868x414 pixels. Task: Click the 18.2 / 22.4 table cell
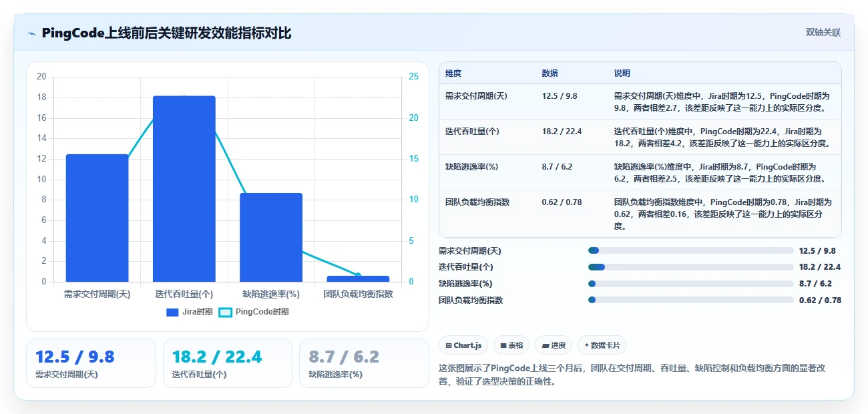(x=562, y=132)
